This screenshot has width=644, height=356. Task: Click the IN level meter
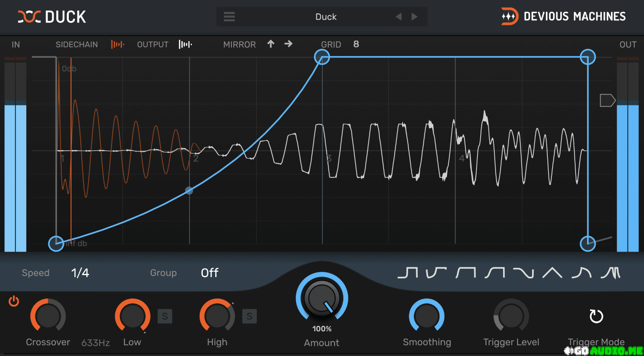click(15, 155)
